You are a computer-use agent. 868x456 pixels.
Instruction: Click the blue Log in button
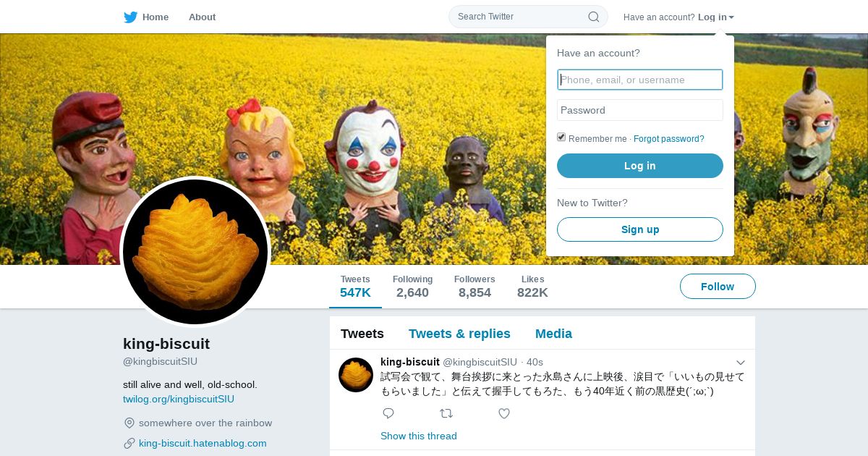click(x=640, y=166)
